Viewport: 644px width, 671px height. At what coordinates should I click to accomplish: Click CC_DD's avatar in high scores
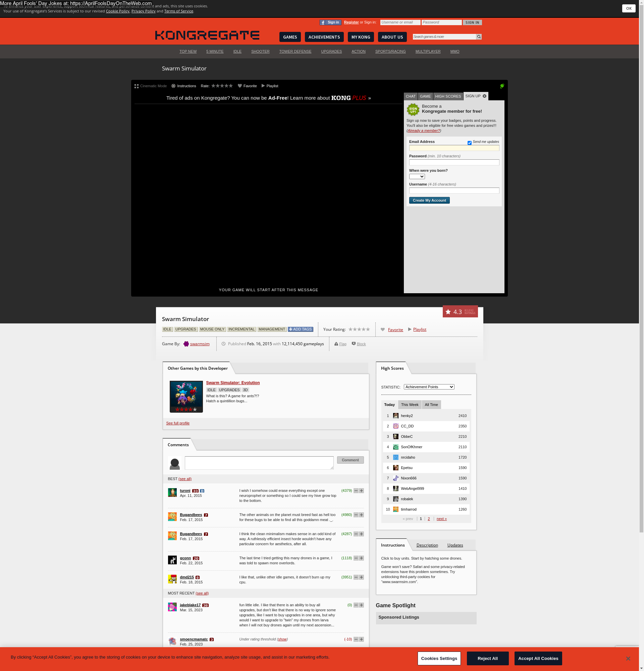tap(396, 426)
